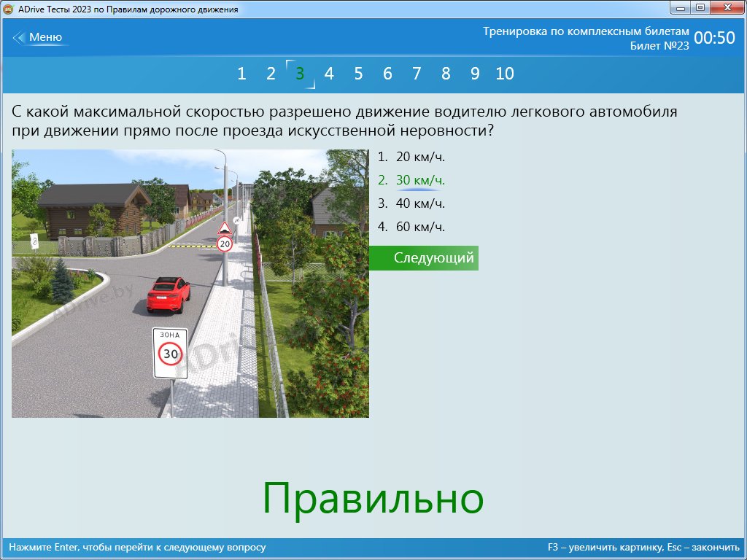Navigate to question 7

point(417,74)
